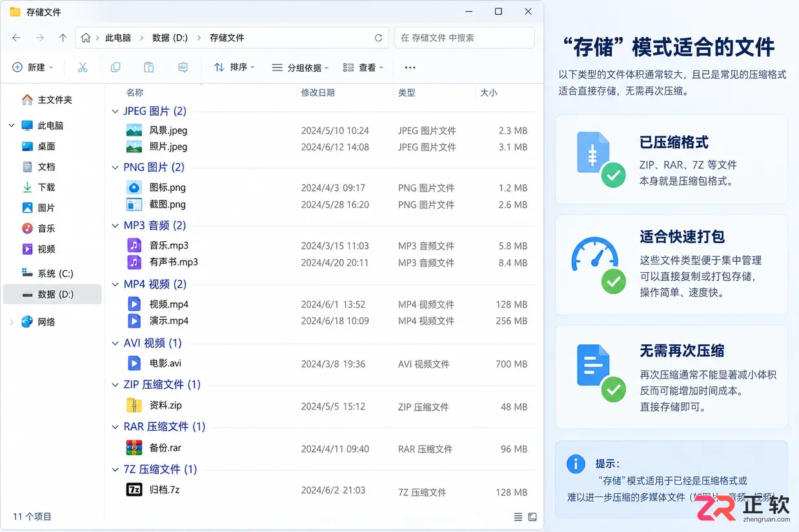Image resolution: width=799 pixels, height=532 pixels.
Task: Open 下载 in the sidebar
Action: 39,187
